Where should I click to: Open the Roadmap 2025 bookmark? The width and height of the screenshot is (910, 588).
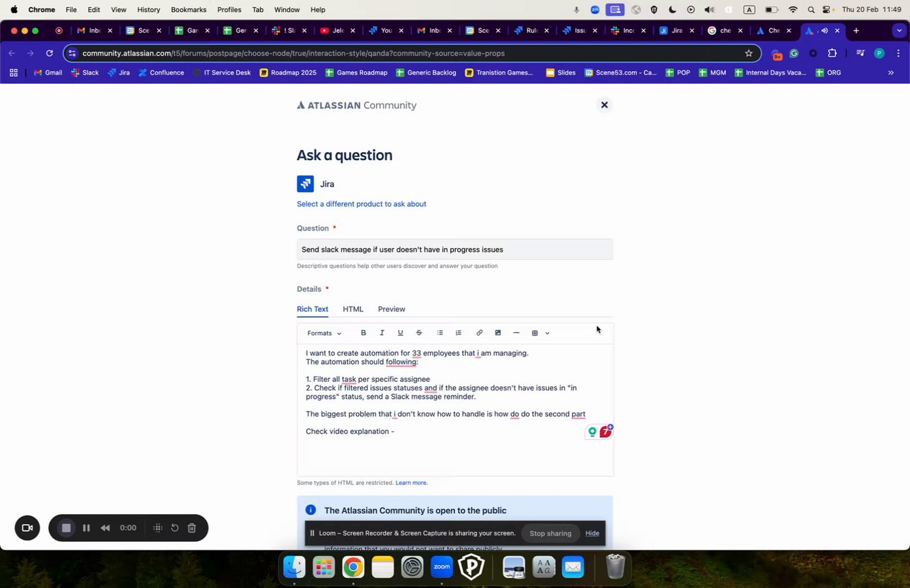click(288, 73)
